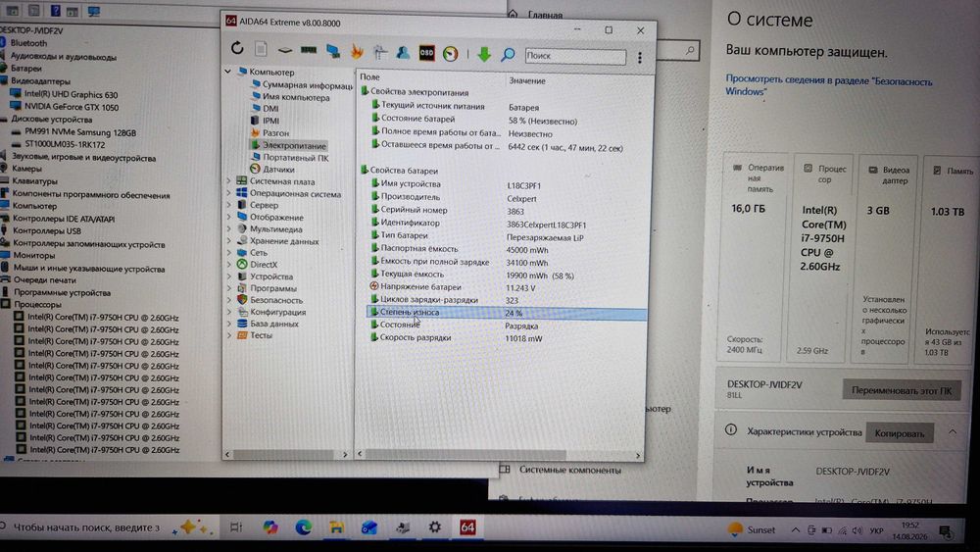This screenshot has height=552, width=980.
Task: Open Task View on the taskbar
Action: click(235, 527)
